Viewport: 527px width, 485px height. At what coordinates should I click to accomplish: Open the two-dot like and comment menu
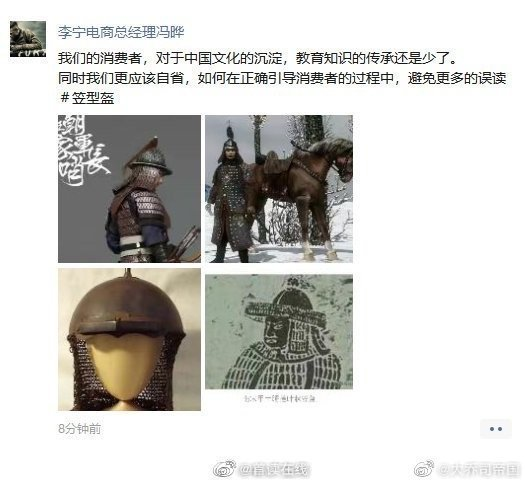pos(496,429)
